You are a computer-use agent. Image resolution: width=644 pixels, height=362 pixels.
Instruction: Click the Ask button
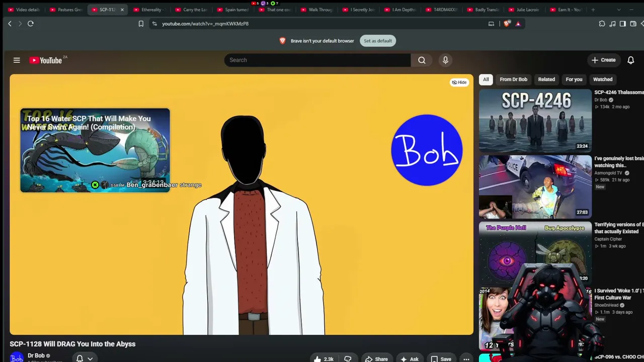pyautogui.click(x=410, y=359)
